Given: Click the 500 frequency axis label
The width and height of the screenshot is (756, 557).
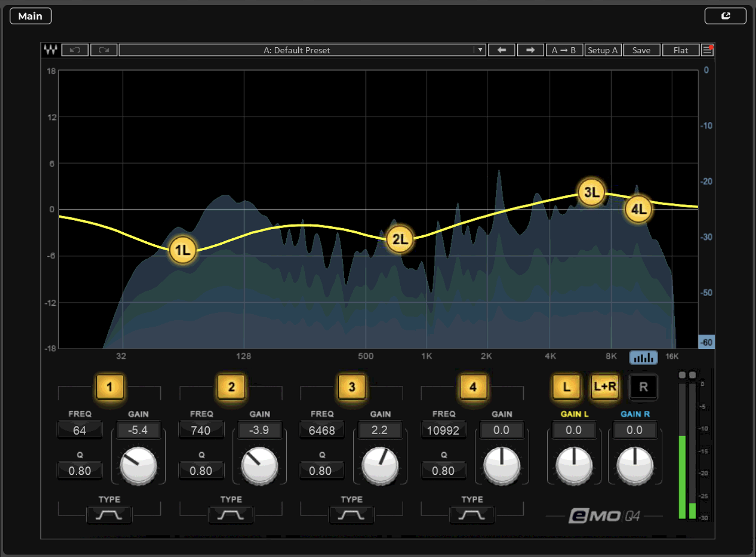Looking at the screenshot, I should 365,356.
